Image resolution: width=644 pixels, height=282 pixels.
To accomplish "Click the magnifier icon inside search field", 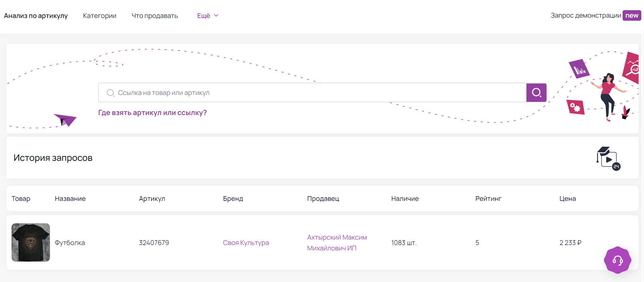I will 110,93.
